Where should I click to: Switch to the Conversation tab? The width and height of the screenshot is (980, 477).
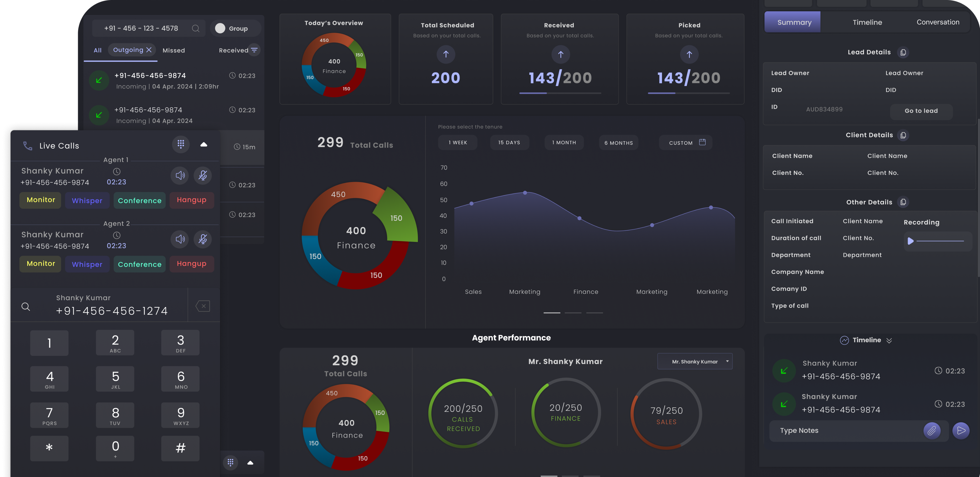(937, 22)
